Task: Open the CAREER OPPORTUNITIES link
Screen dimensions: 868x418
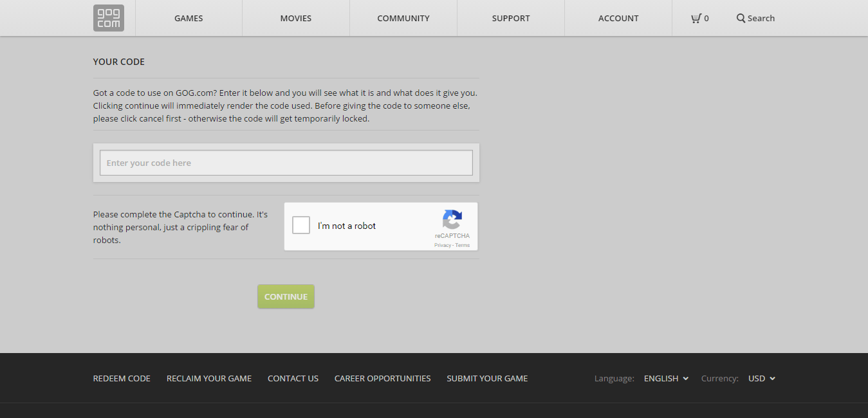Action: (x=382, y=378)
